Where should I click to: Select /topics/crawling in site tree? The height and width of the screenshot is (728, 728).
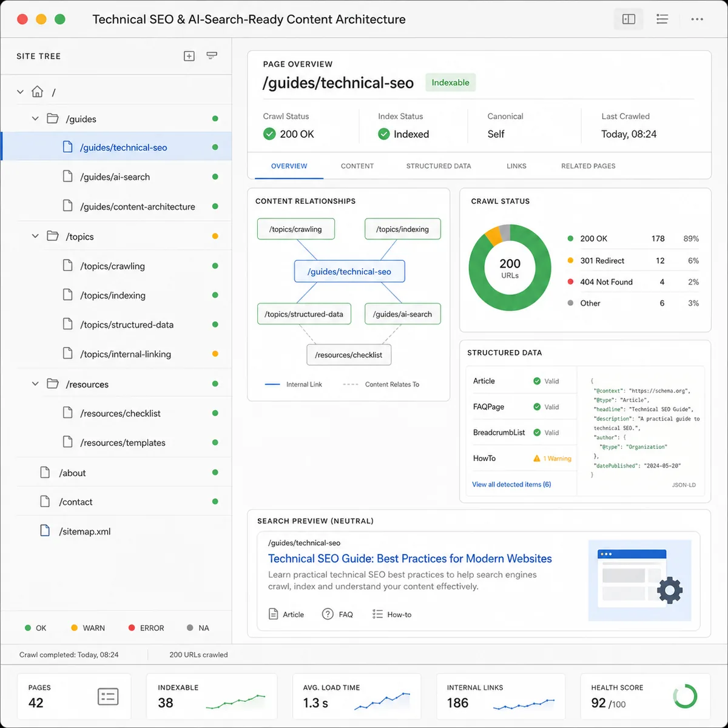(116, 266)
